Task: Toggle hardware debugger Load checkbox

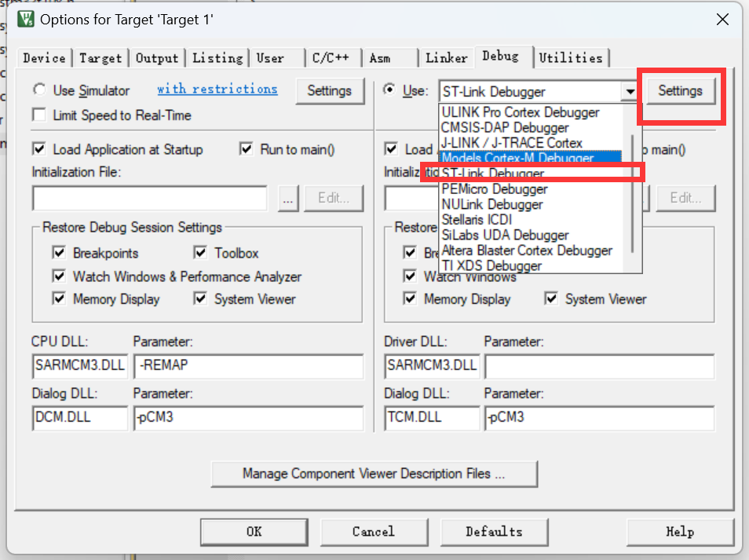Action: [x=391, y=149]
